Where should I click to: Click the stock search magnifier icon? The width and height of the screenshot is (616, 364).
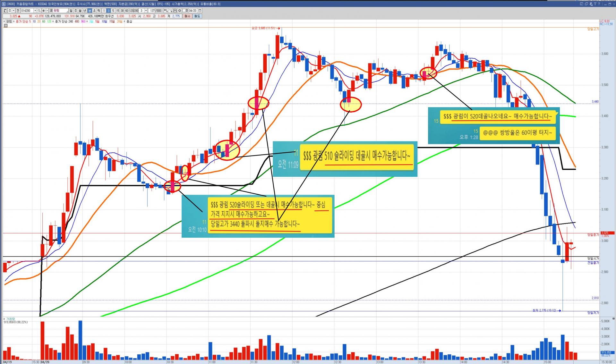coord(39,11)
